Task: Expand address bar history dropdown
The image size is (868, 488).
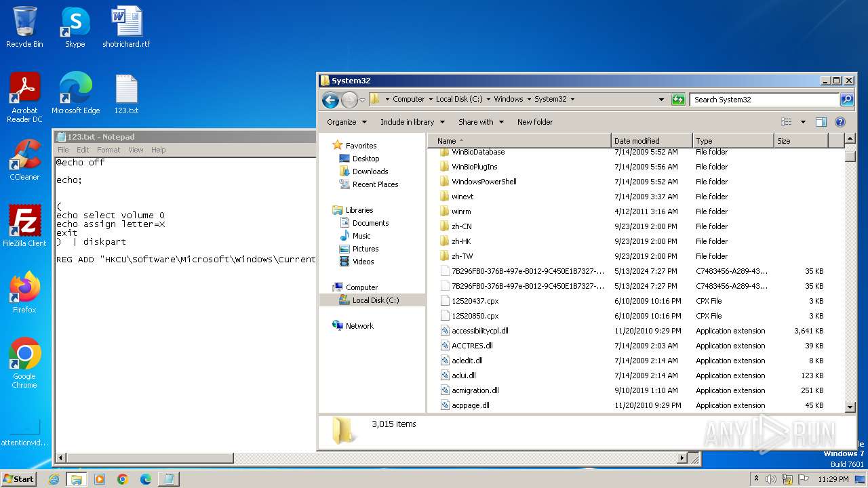Action: (x=662, y=100)
